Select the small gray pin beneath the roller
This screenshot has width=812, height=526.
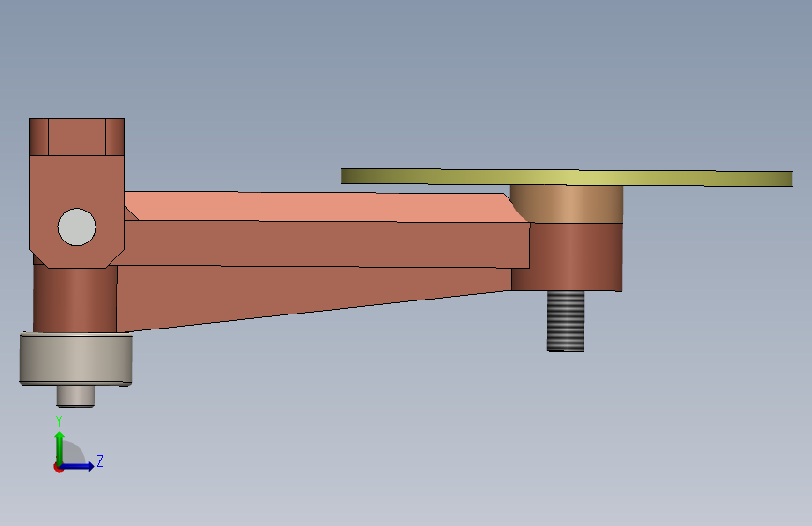point(76,397)
